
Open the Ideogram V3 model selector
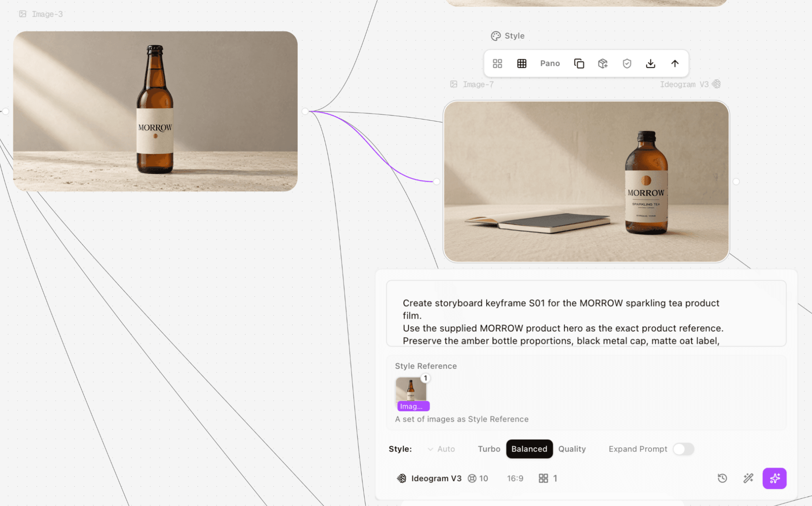pos(429,478)
